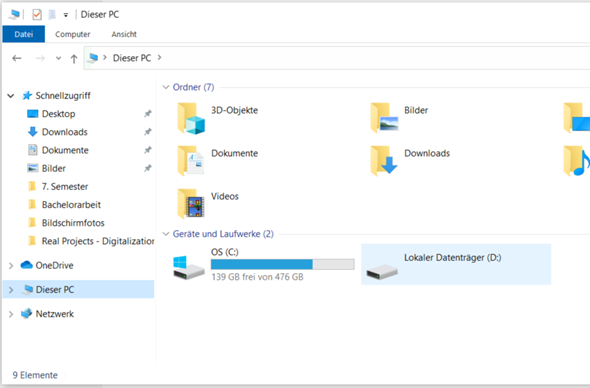Select the Dokumente folder icon in main pane

(191, 161)
